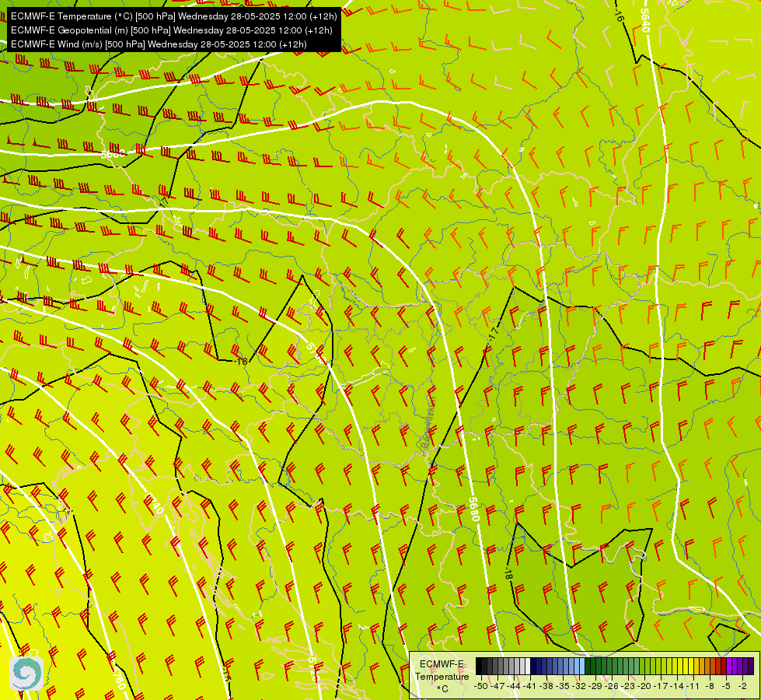761x700 pixels.
Task: Click the -14 legend tick label
Action: [x=677, y=686]
